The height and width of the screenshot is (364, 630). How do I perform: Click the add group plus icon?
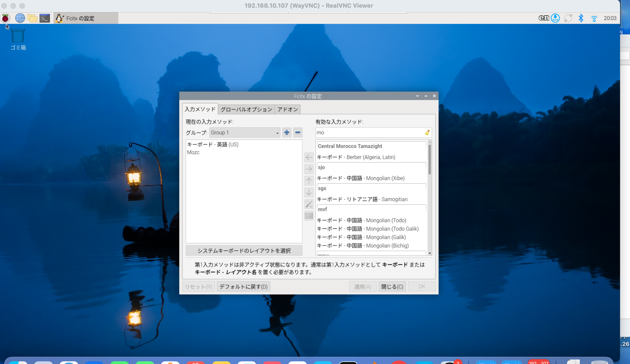[286, 132]
